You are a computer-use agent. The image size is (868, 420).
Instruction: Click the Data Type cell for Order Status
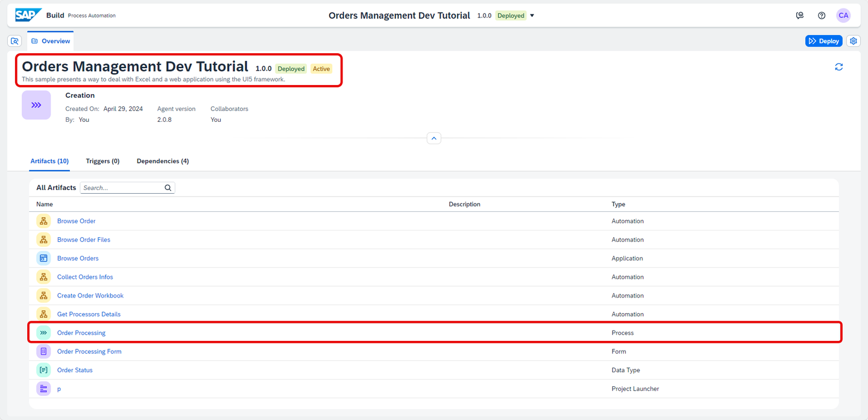click(626, 370)
